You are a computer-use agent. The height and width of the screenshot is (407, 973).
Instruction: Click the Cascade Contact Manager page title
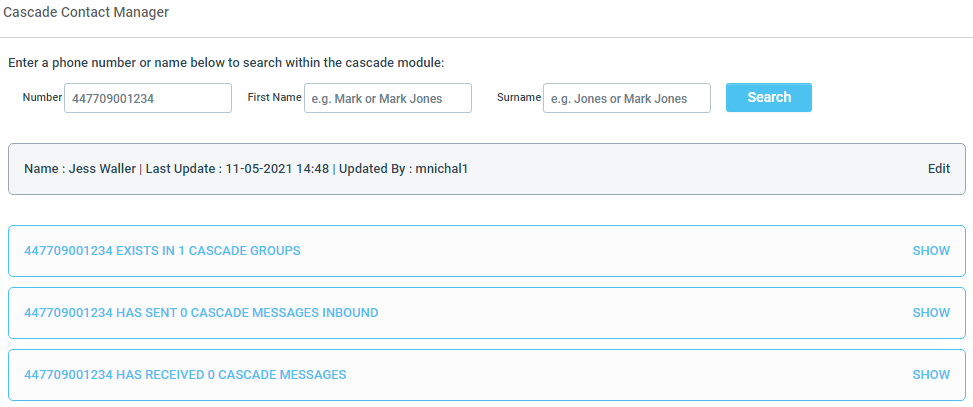pos(86,12)
